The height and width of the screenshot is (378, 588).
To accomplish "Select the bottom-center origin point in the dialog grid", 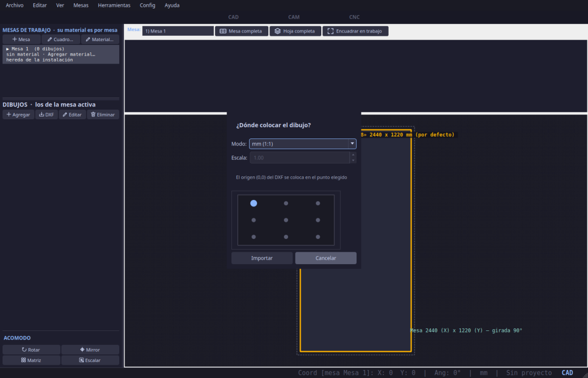I will 286,237.
